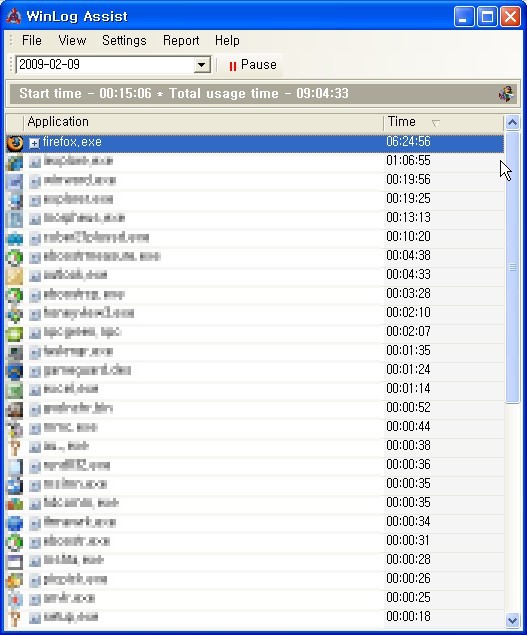Pause the logging with the Pause button

click(x=252, y=65)
